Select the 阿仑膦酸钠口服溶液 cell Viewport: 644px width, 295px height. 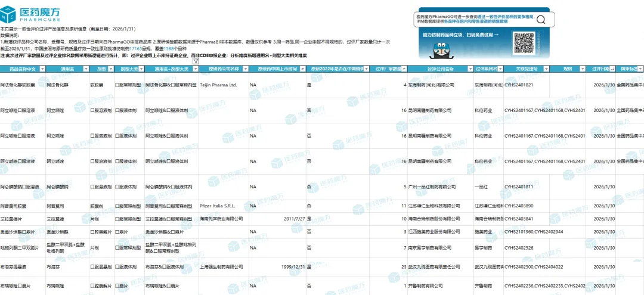click(23, 187)
